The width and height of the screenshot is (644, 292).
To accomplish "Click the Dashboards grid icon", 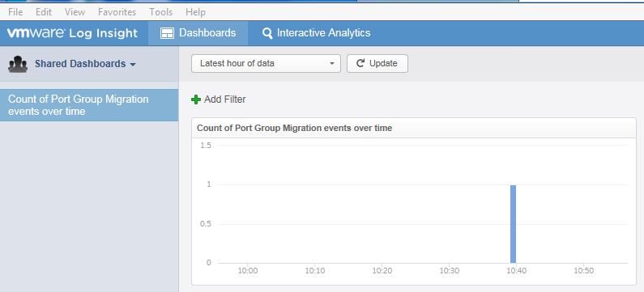I will (x=167, y=33).
